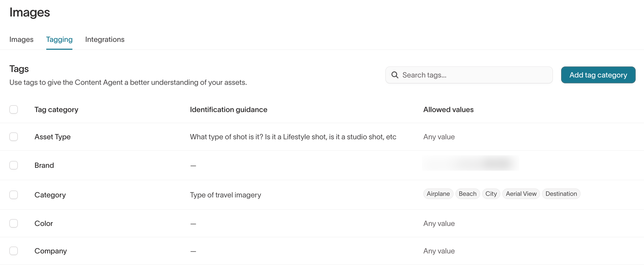
Task: Check the Color row checkbox
Action: click(14, 223)
